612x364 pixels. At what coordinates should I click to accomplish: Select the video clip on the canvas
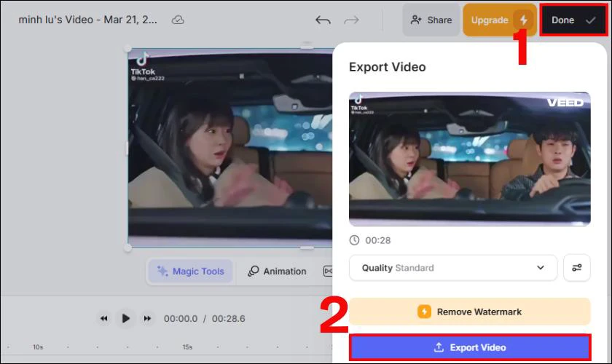click(230, 148)
